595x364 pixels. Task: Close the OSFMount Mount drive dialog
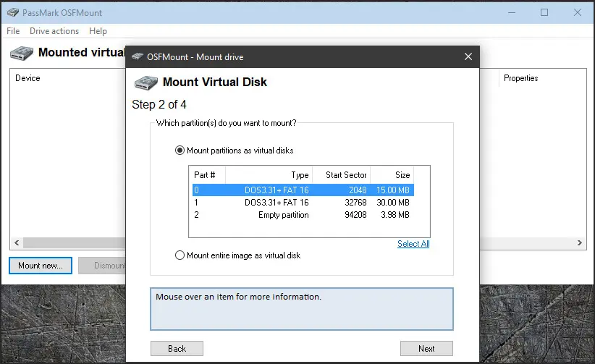[468, 56]
